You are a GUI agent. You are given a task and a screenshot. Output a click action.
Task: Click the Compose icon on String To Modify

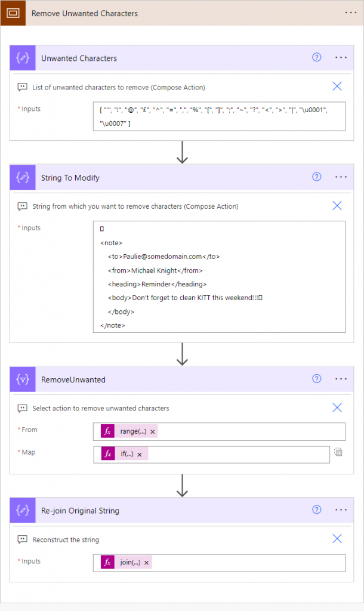22,177
